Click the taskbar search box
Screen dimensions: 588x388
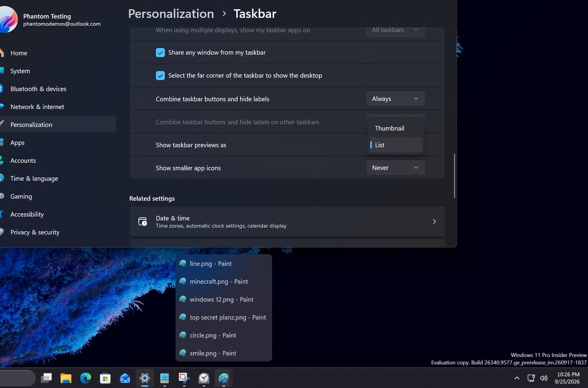17,378
